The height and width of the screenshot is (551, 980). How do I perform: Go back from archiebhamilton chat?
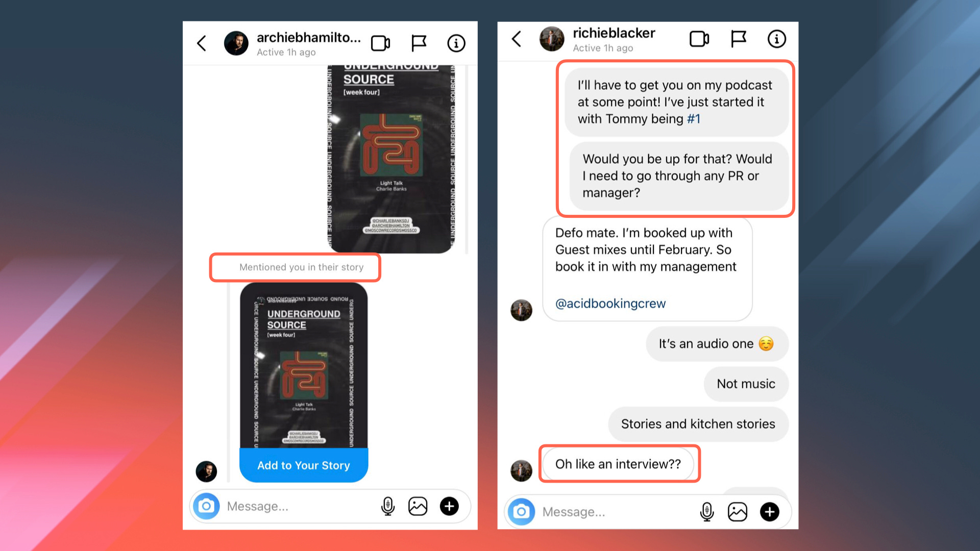click(x=202, y=43)
